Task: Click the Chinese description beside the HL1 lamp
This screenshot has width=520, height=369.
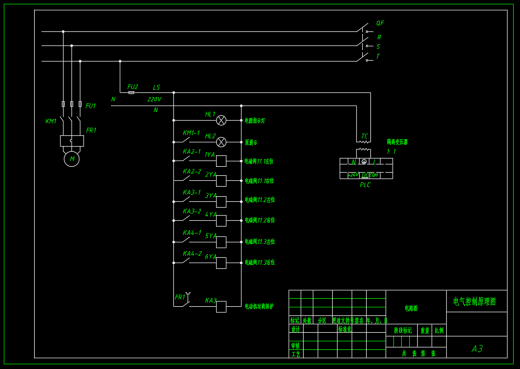Action: pos(255,121)
